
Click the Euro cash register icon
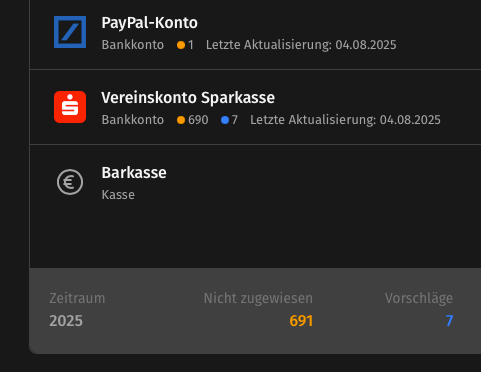[70, 182]
